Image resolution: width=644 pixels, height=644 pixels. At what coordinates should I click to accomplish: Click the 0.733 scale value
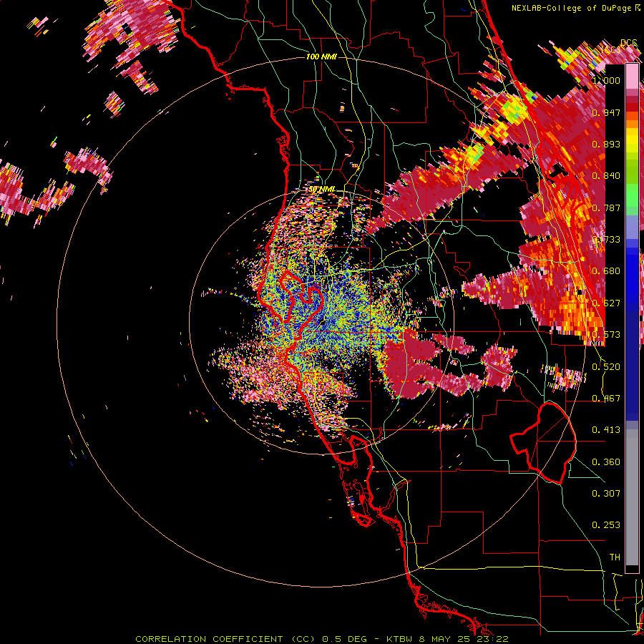pyautogui.click(x=606, y=240)
